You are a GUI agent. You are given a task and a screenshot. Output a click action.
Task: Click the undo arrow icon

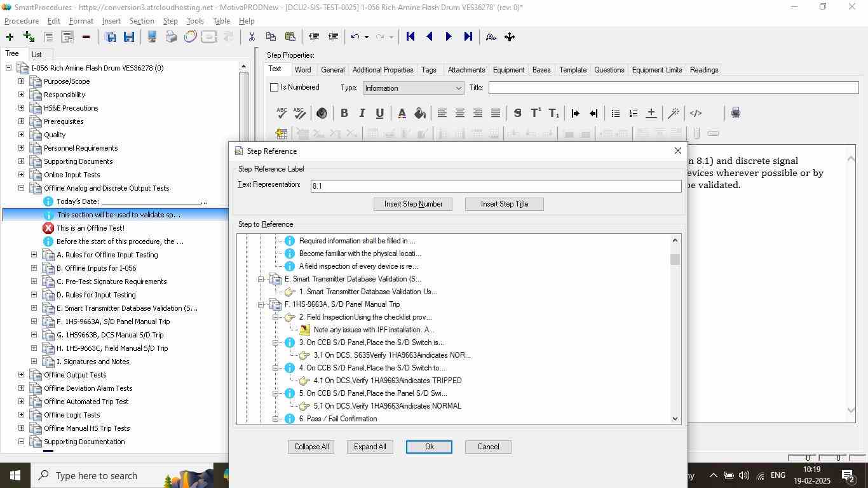point(355,37)
